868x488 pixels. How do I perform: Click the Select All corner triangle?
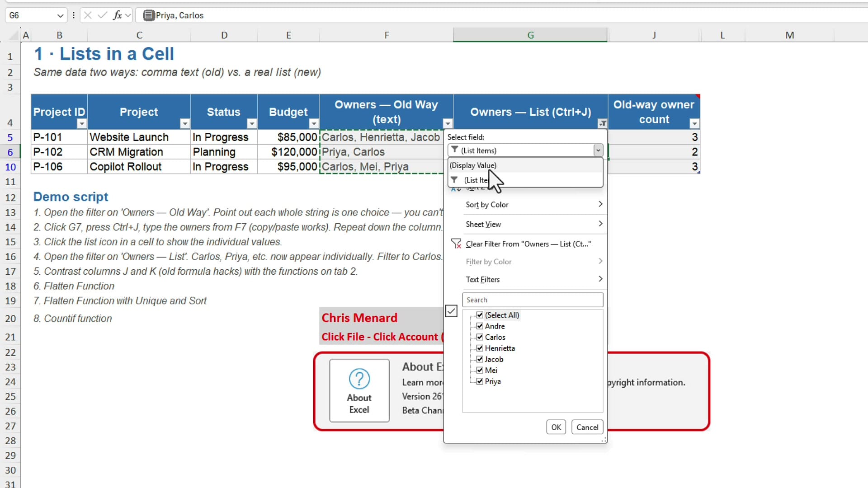(x=14, y=35)
